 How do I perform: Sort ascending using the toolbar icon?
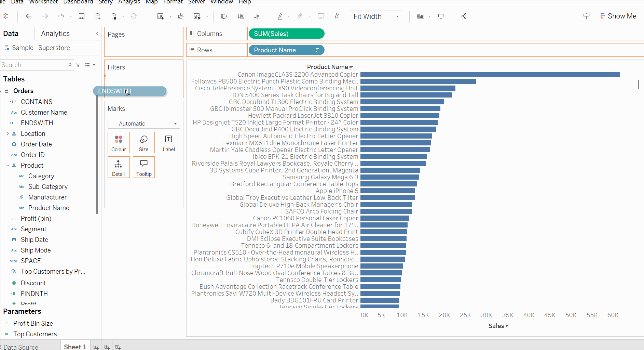[241, 16]
